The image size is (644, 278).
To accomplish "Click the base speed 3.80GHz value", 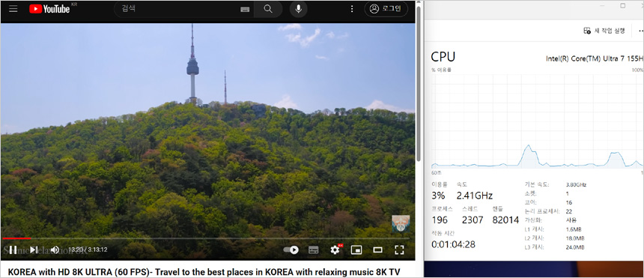I will 576,184.
